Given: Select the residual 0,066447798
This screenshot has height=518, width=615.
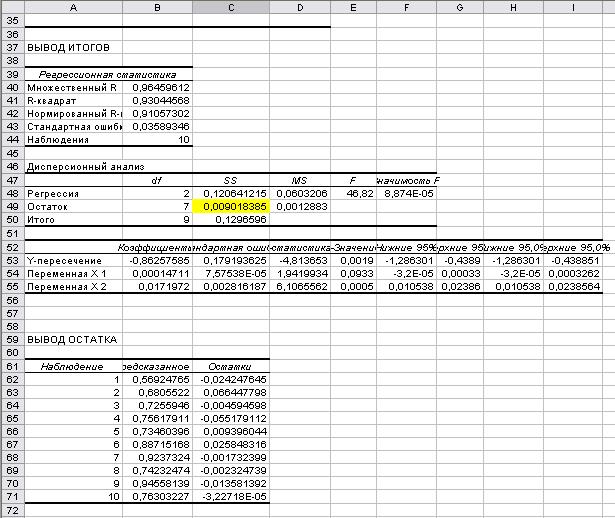Looking at the screenshot, I should [231, 392].
